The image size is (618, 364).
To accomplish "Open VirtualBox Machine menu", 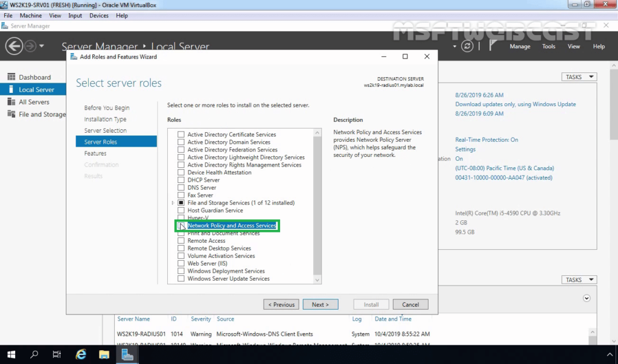I will click(x=31, y=15).
